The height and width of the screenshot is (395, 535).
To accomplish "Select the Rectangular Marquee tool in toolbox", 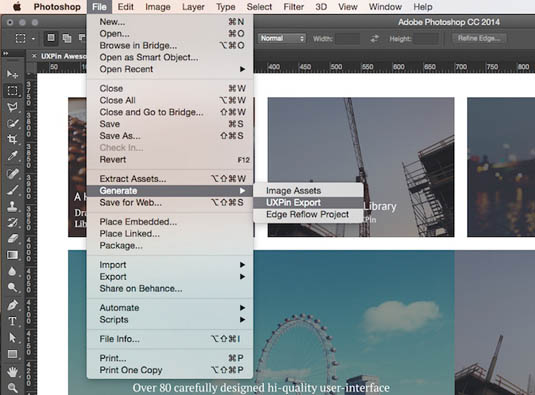I will tap(13, 91).
